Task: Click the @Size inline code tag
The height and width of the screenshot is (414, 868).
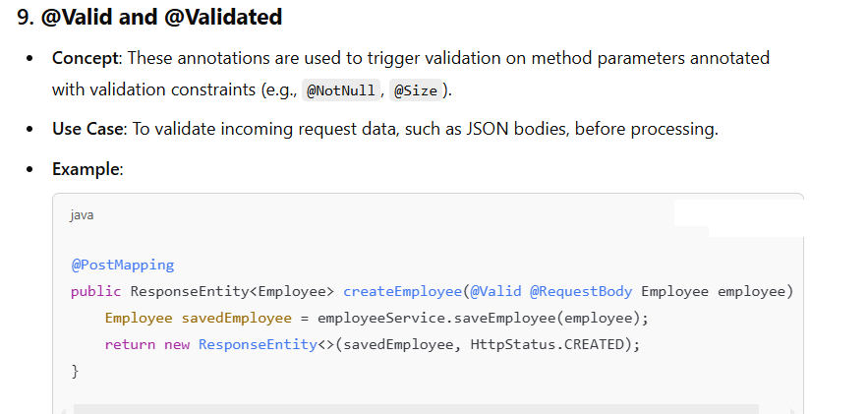Action: 416,90
